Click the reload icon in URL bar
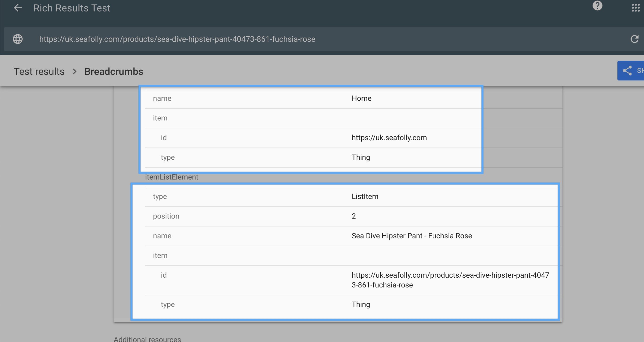Viewport: 644px width, 342px height. 634,39
